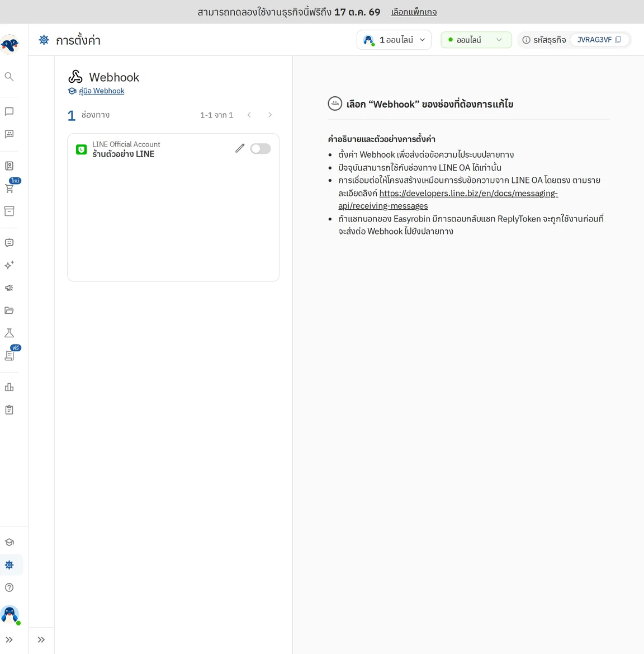The width and height of the screenshot is (644, 654).
Task: Open the contacts book icon
Action: pos(9,166)
